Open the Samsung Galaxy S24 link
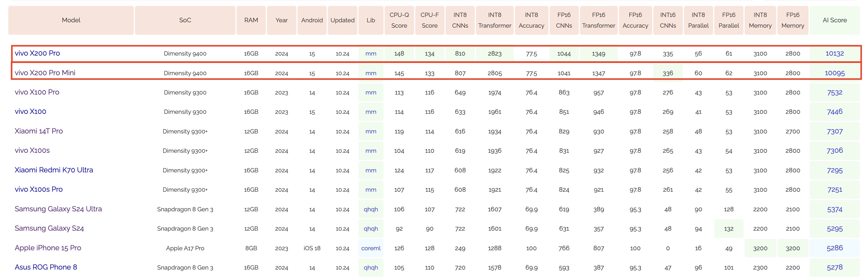This screenshot has width=868, height=277. [49, 228]
